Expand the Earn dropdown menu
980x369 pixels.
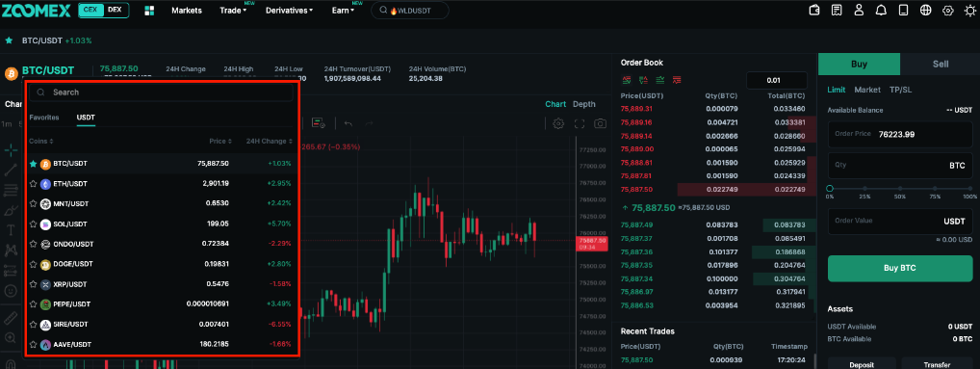point(343,11)
